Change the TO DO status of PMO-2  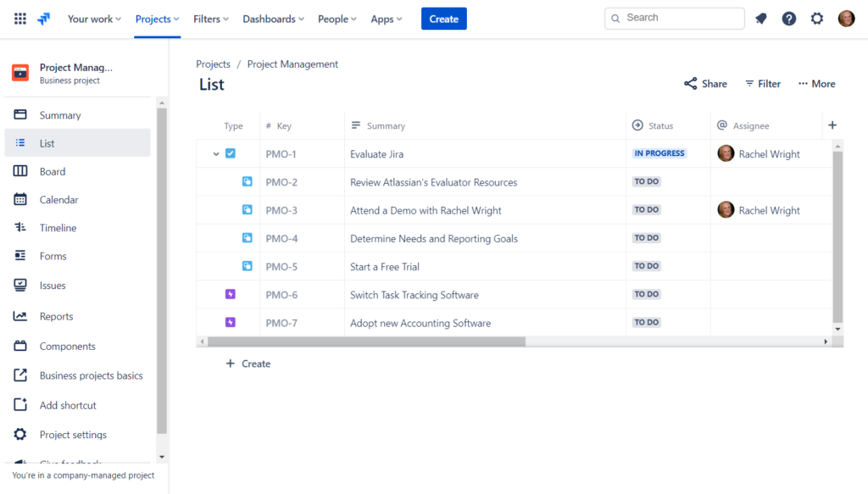click(647, 181)
